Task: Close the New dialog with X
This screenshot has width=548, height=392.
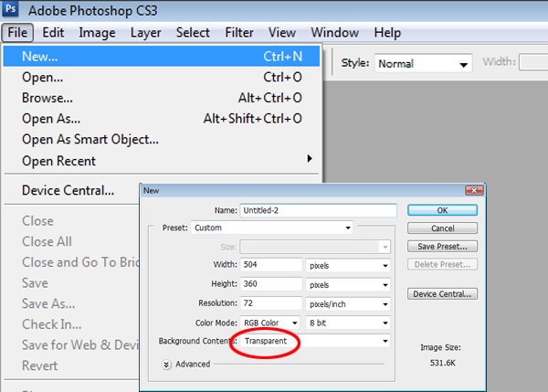Action: [474, 191]
